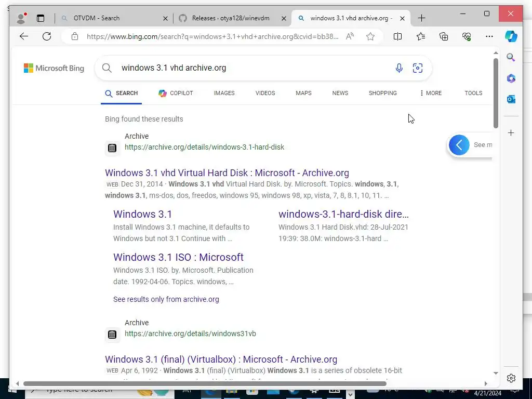
Task: Open archive.org/details/windows-3.1-hard-disk URL
Action: click(204, 147)
